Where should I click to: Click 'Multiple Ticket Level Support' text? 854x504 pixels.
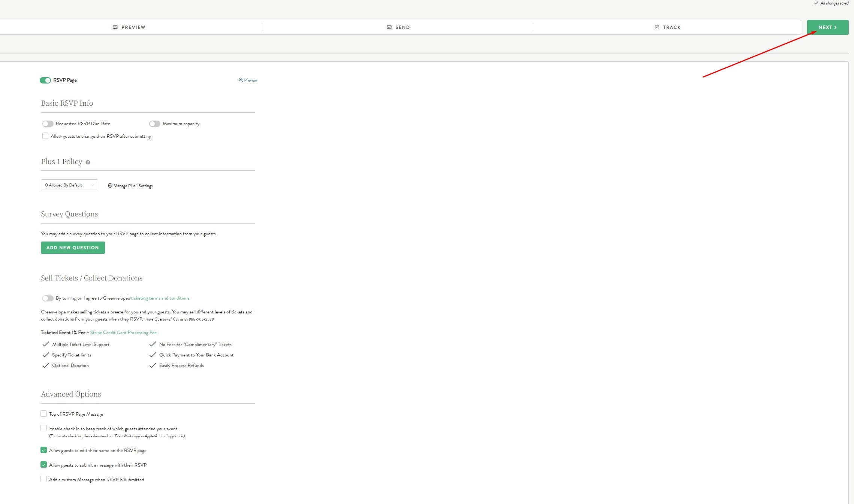81,344
